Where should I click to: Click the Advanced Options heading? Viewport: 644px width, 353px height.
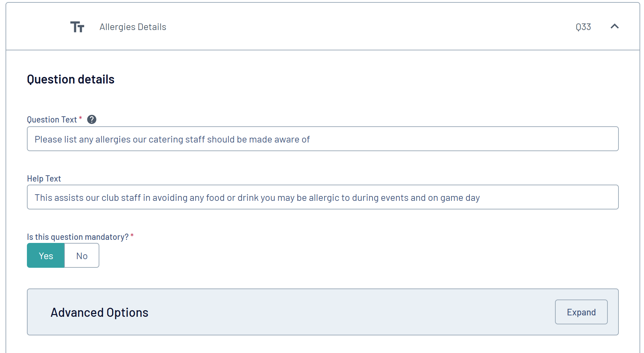(99, 313)
